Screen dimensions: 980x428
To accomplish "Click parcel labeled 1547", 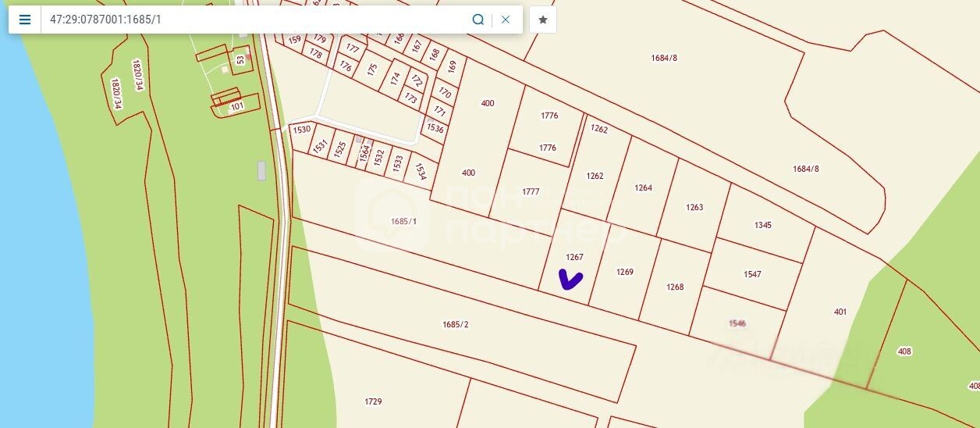I will click(752, 274).
